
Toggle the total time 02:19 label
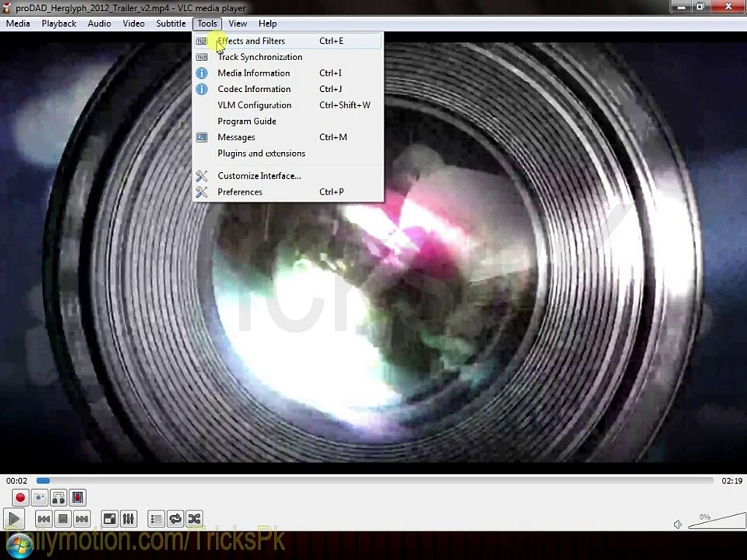click(732, 481)
